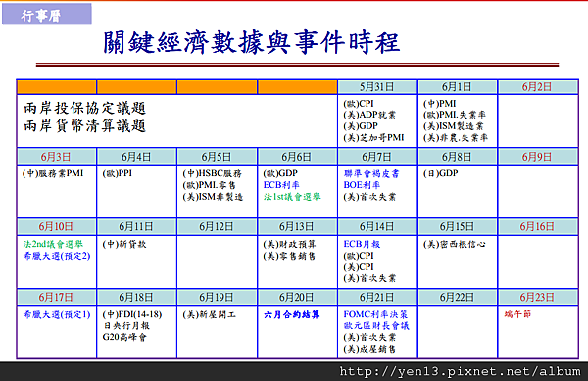Select the 6月6日 date header
The height and width of the screenshot is (381, 588).
coord(296,157)
